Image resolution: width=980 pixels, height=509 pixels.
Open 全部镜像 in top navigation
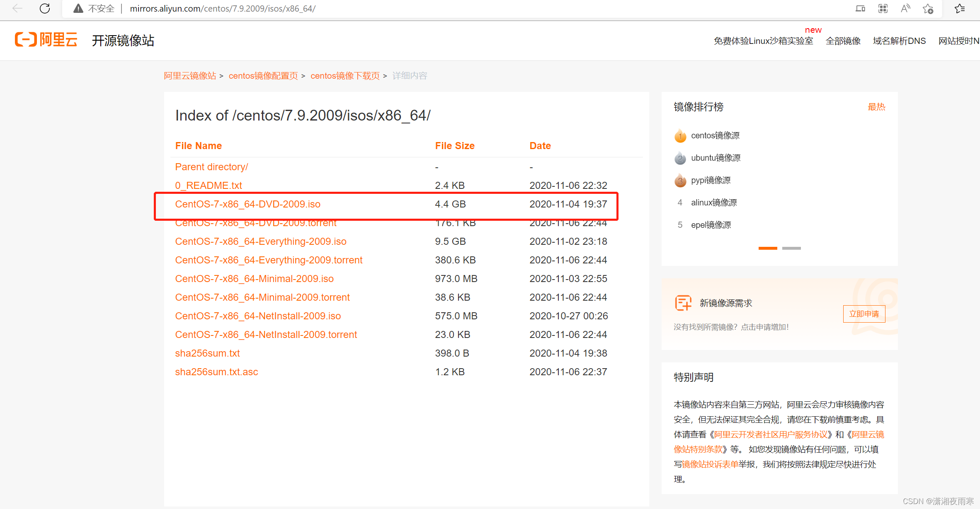pos(843,41)
